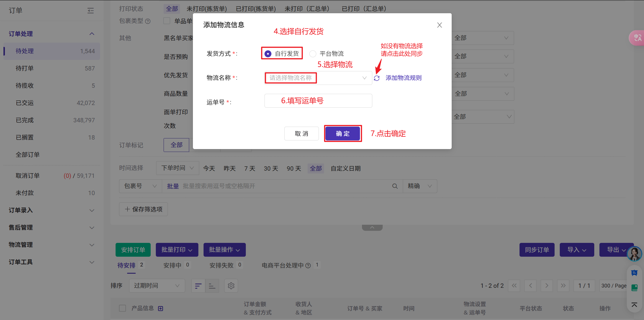Image resolution: width=644 pixels, height=320 pixels.
Task: Click the search magnifier icon
Action: tap(395, 186)
